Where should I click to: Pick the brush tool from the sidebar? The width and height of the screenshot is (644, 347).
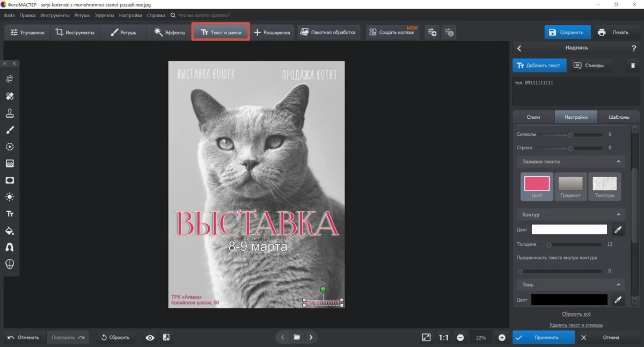click(x=9, y=129)
